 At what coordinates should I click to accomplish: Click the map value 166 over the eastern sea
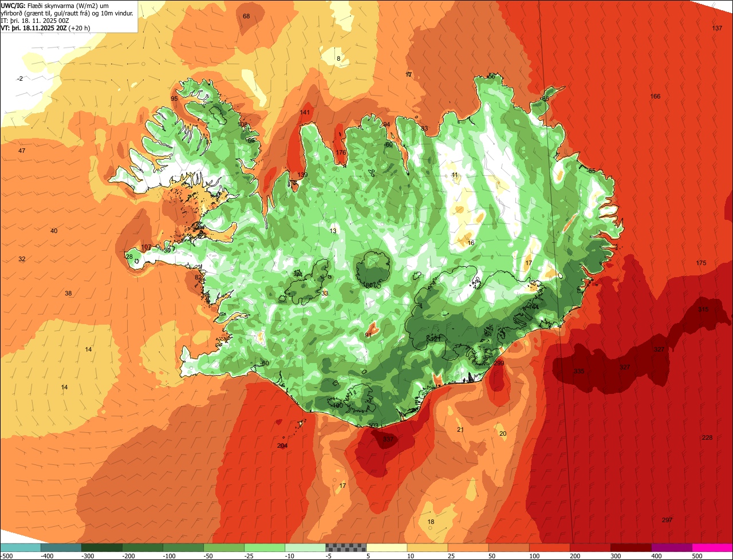point(655,96)
